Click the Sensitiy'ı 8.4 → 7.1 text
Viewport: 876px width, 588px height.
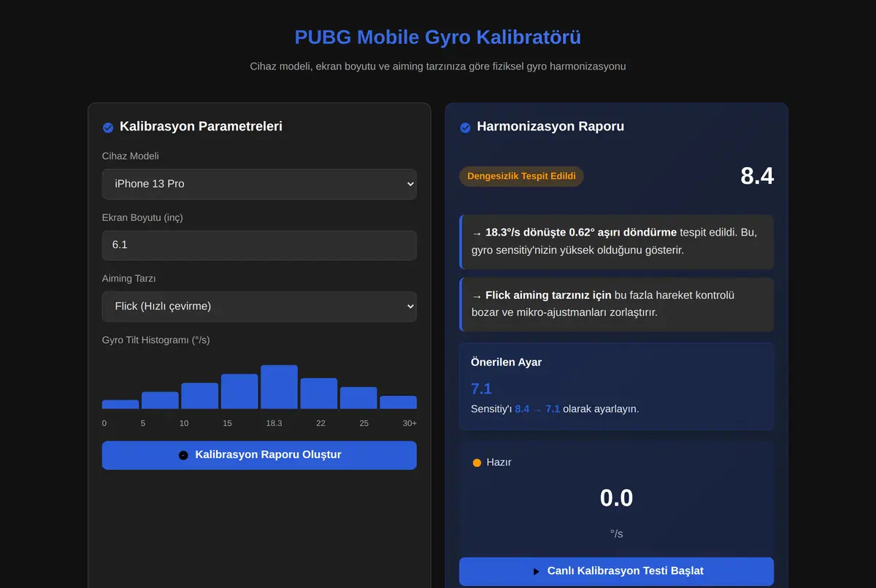(555, 409)
